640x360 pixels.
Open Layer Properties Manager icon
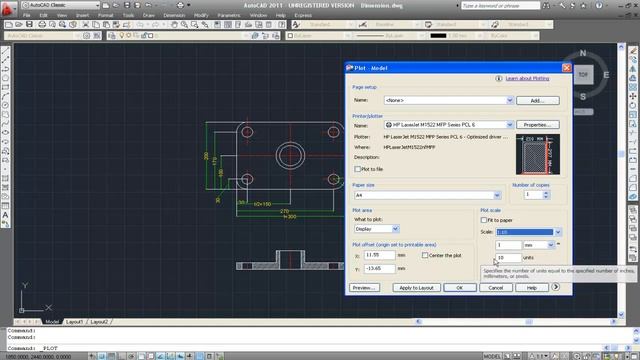click(x=112, y=36)
